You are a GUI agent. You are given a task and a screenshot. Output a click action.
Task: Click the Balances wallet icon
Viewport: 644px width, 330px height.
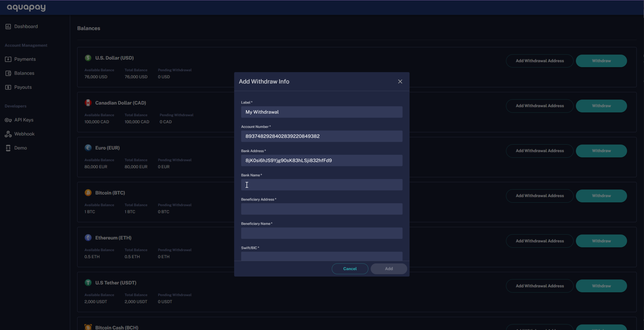point(8,73)
